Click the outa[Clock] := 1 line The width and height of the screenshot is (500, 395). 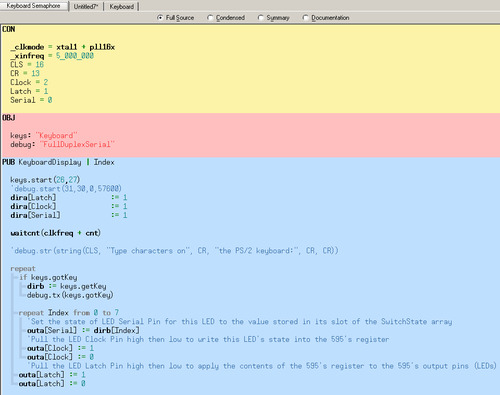(60, 348)
